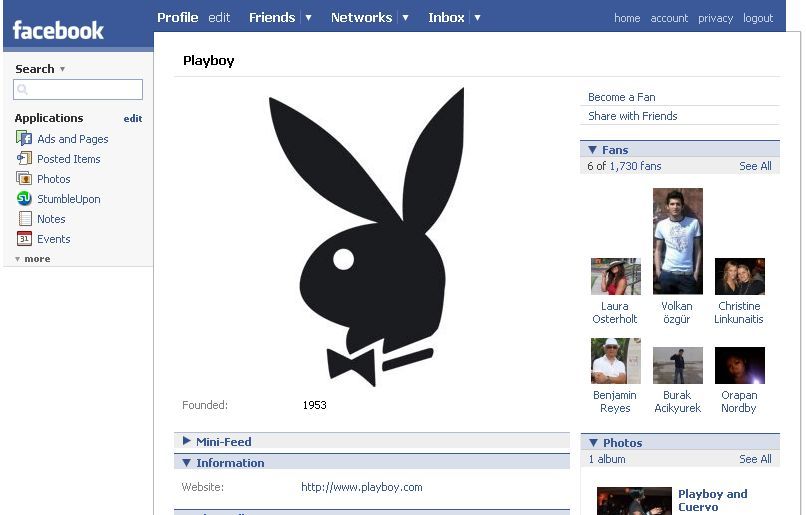Screen dimensions: 806x515
Task: Open Volkan özgür's fan photo
Action: click(678, 241)
